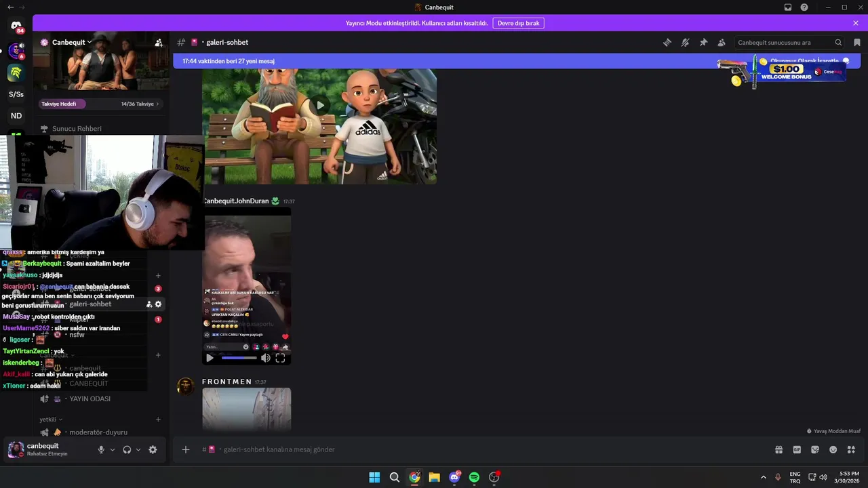
Task: Open Windows taskbar search
Action: [x=394, y=477]
